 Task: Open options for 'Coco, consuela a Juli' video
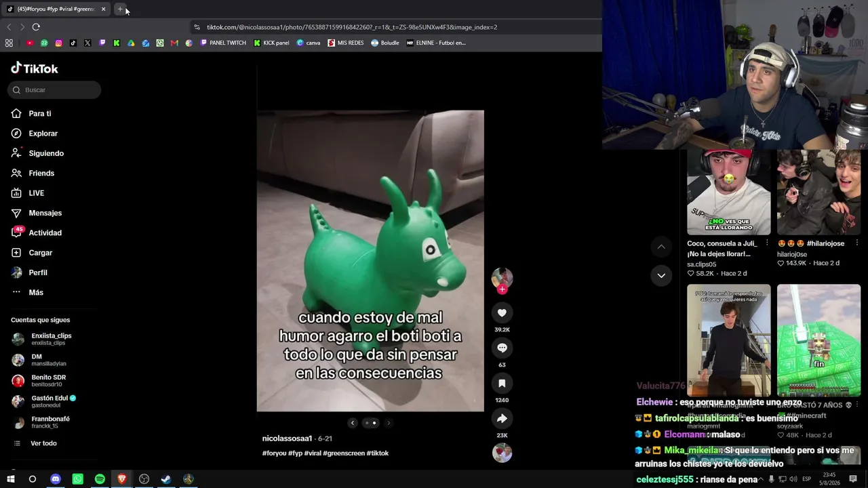click(767, 243)
